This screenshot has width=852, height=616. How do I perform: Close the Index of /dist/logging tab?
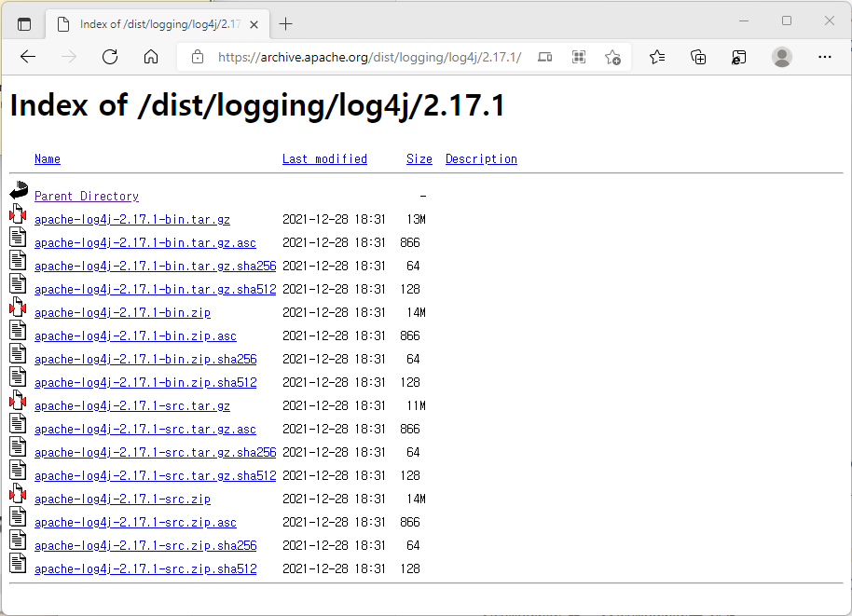pyautogui.click(x=254, y=24)
